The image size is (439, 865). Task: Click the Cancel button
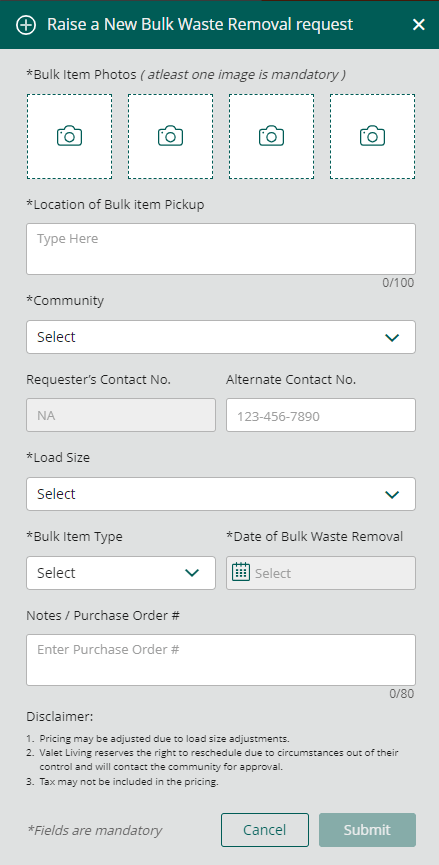coord(265,830)
